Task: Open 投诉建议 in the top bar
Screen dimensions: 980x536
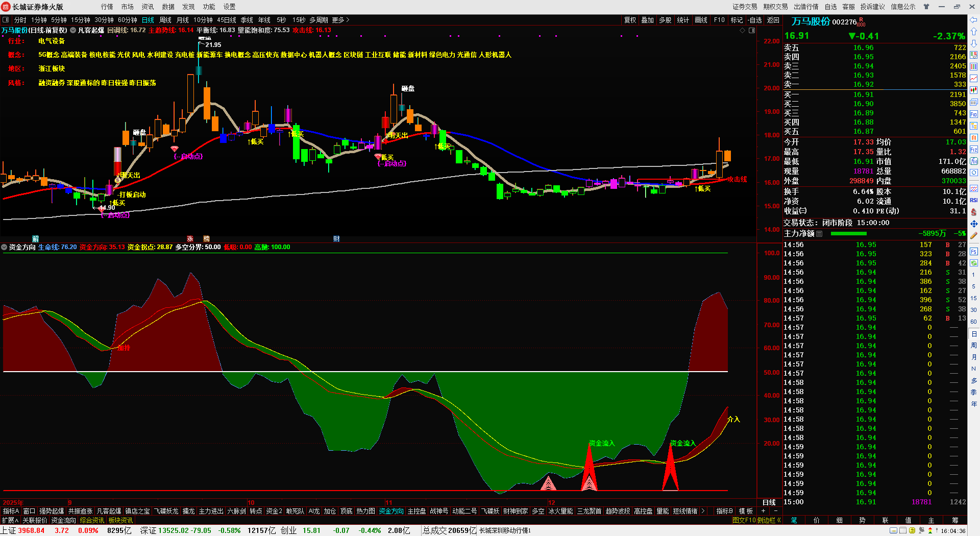Action: [873, 7]
